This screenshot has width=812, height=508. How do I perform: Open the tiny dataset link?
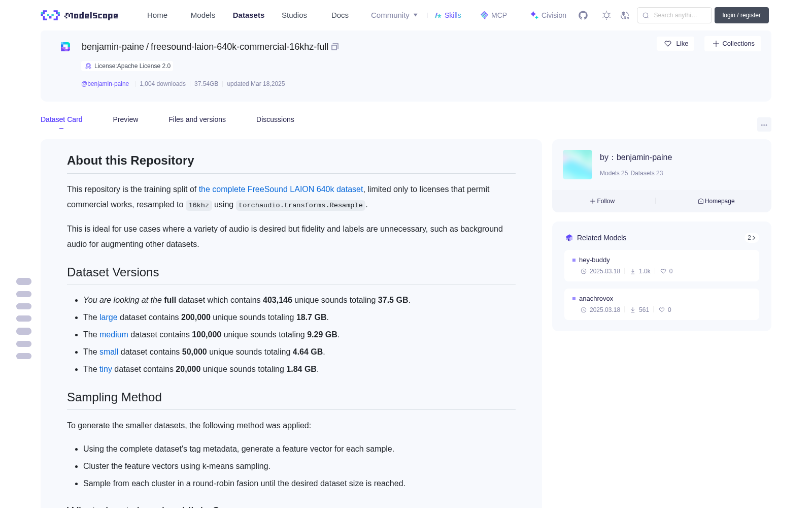(x=106, y=369)
